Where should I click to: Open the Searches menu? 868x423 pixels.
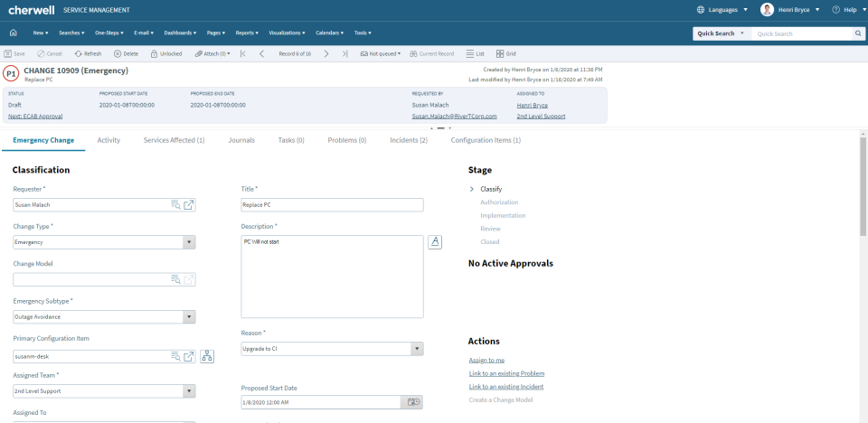click(x=71, y=33)
